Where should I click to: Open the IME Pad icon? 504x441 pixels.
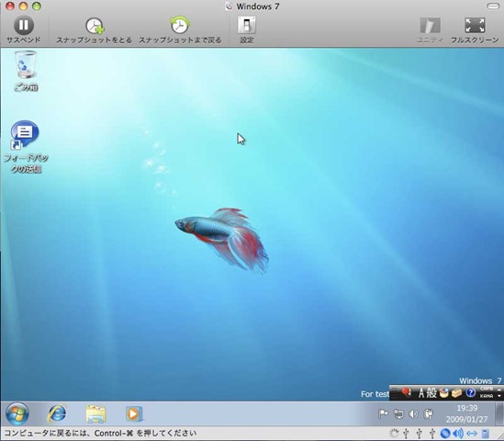point(443,392)
